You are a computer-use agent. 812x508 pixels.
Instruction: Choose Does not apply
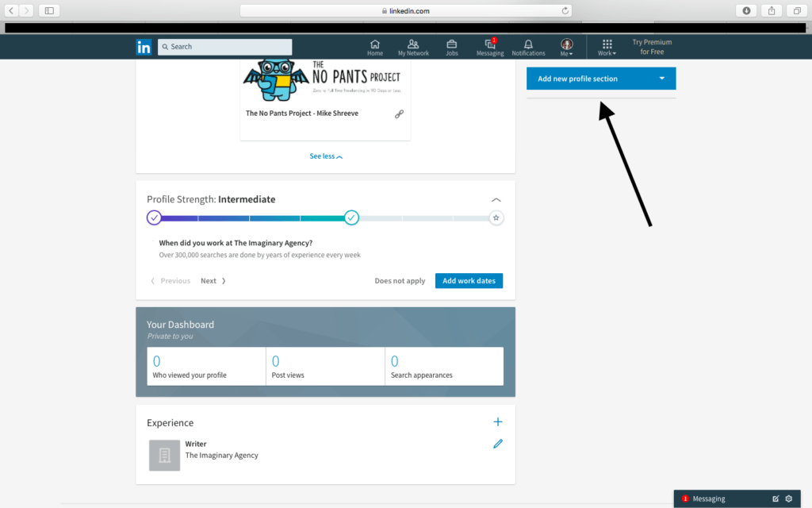tap(400, 280)
